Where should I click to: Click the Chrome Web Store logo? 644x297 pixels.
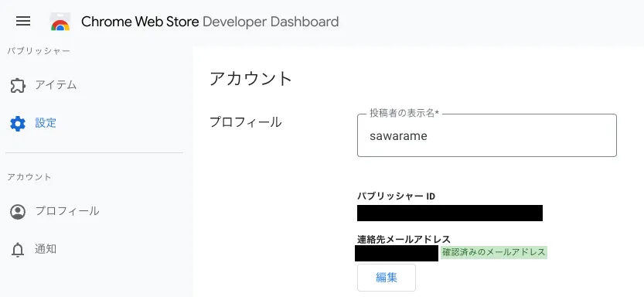tap(60, 22)
